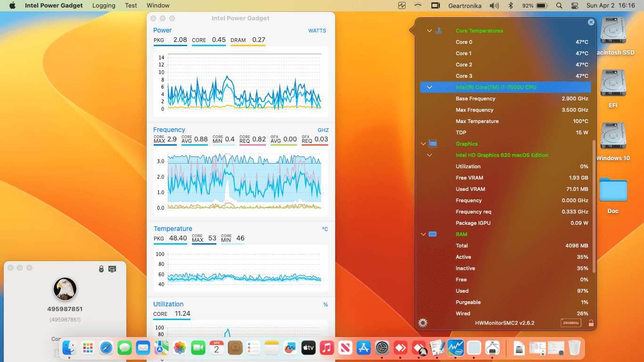Click the Geartronika user name in menu bar
The image size is (644, 362).
[465, 6]
